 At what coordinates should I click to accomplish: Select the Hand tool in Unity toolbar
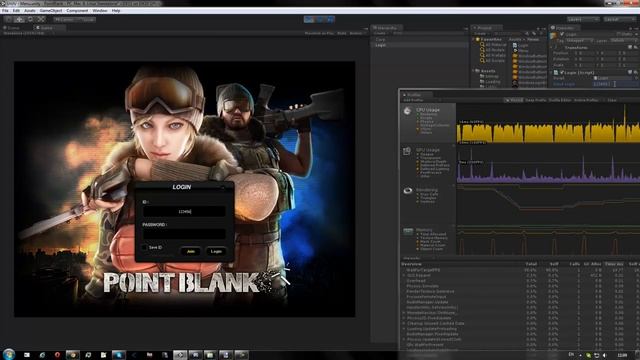[9, 19]
